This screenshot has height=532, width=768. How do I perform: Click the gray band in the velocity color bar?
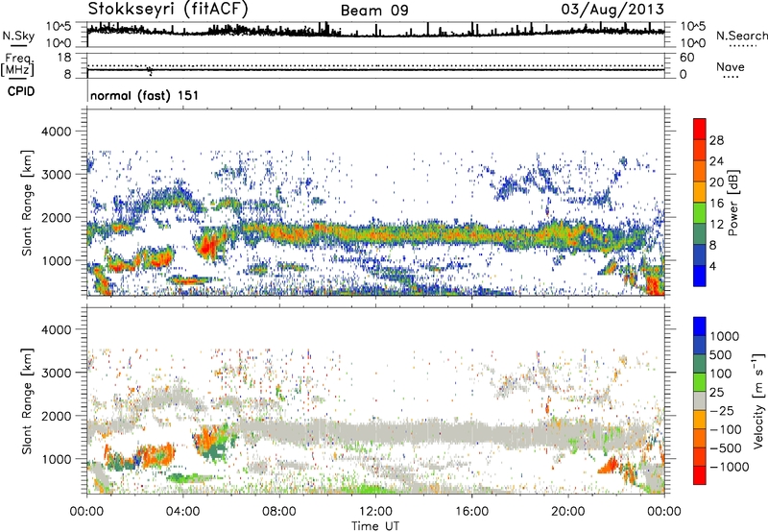[x=700, y=400]
